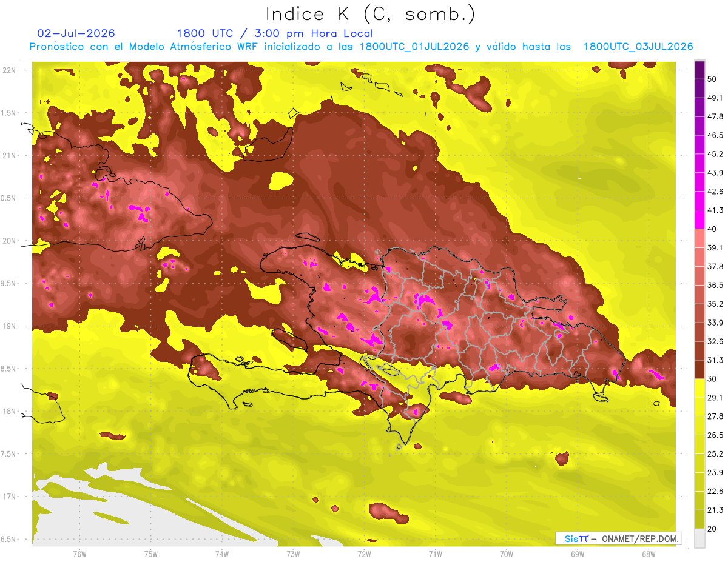Select the '75W' longitude label

pos(150,554)
